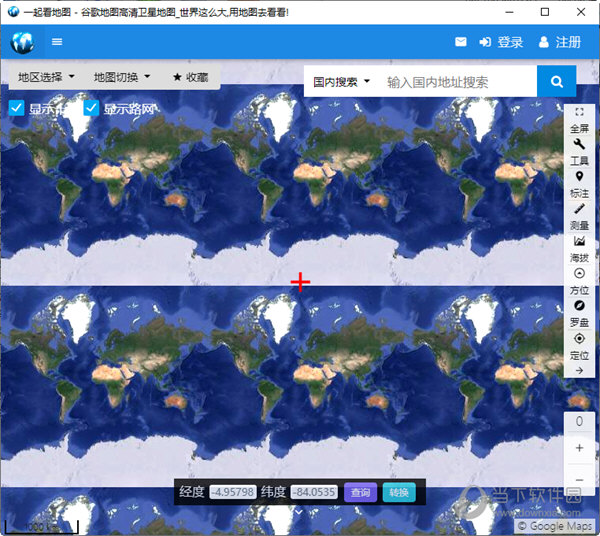Click 登录 to log in
This screenshot has width=600, height=536.
(x=501, y=42)
